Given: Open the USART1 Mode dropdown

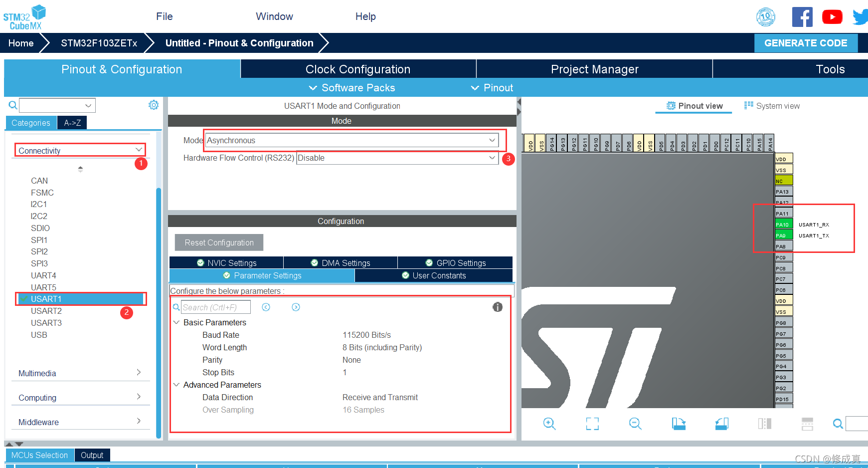Looking at the screenshot, I should coord(351,140).
